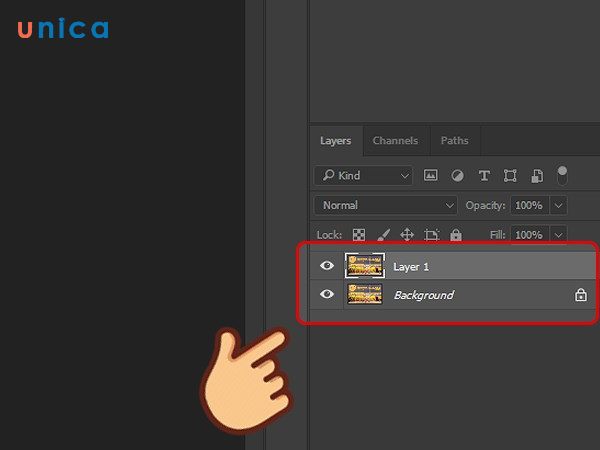Filter layers by pixel layers icon
The height and width of the screenshot is (450, 600).
(x=430, y=176)
